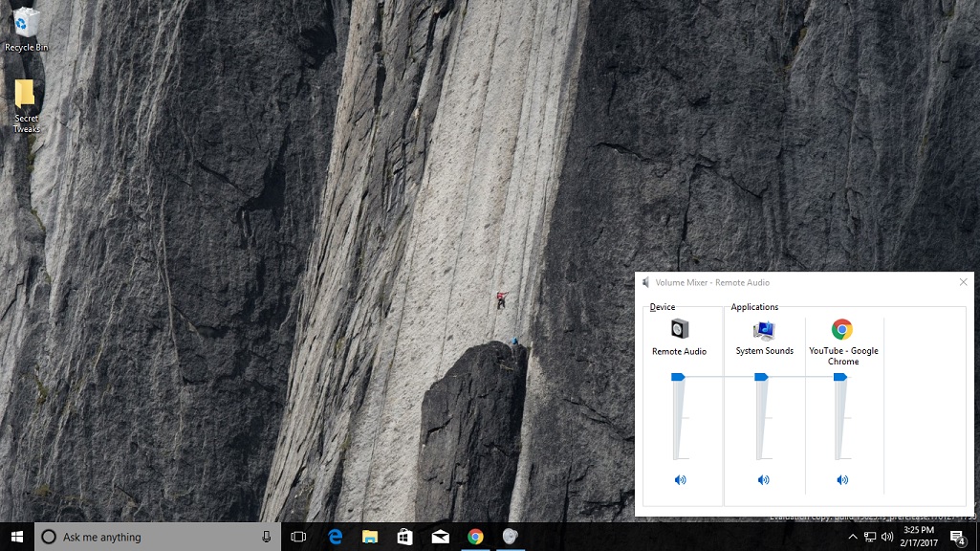Open the Windows Start menu
The width and height of the screenshot is (980, 551).
click(x=16, y=537)
